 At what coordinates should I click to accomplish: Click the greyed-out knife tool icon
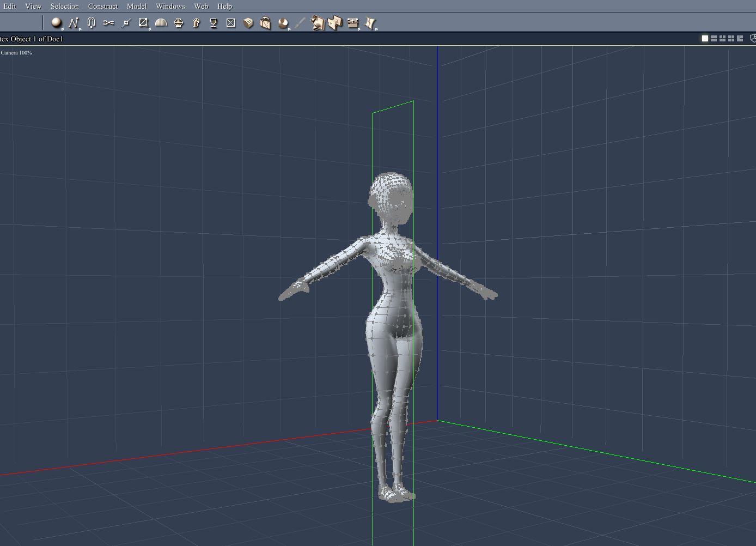pos(300,23)
